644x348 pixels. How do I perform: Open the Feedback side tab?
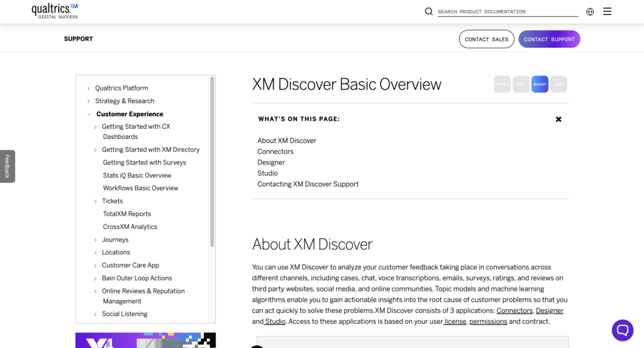pos(8,166)
